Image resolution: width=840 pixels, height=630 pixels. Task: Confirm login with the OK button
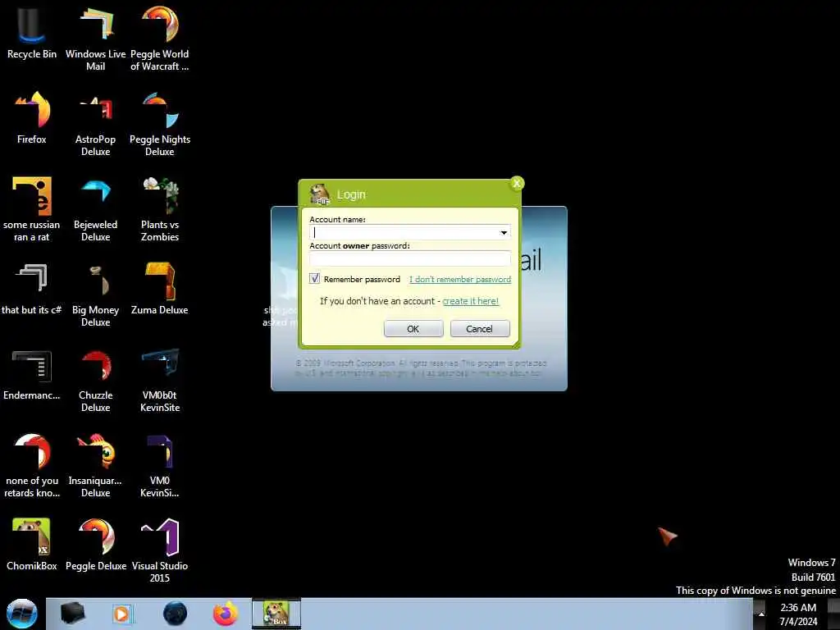[413, 328]
